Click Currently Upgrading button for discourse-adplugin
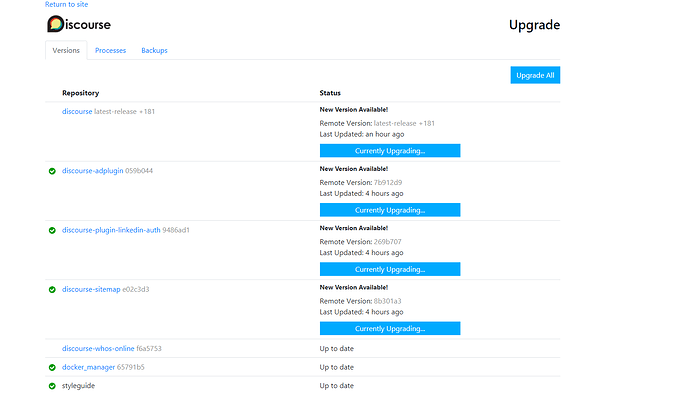The width and height of the screenshot is (690, 403). click(x=390, y=210)
